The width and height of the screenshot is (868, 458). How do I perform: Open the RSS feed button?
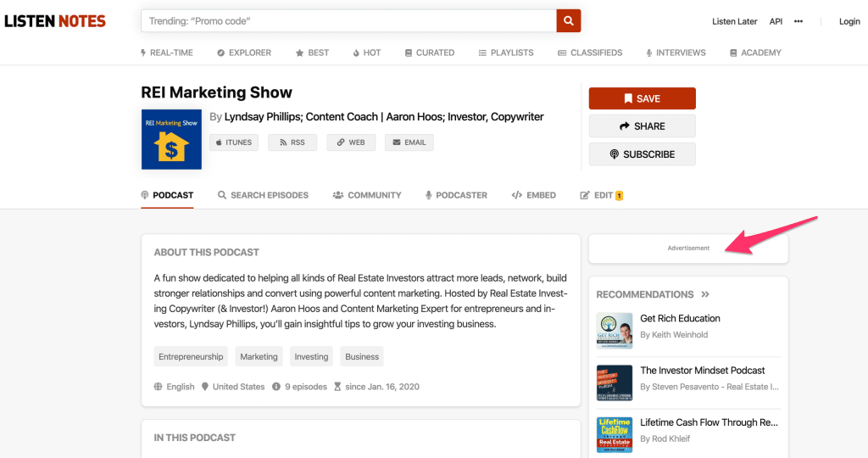292,142
